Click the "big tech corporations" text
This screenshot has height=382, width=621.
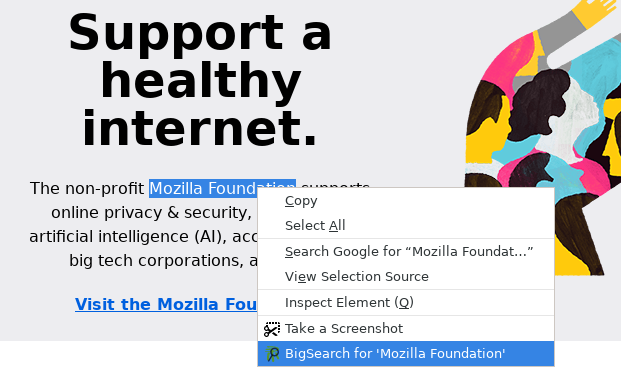coord(156,261)
